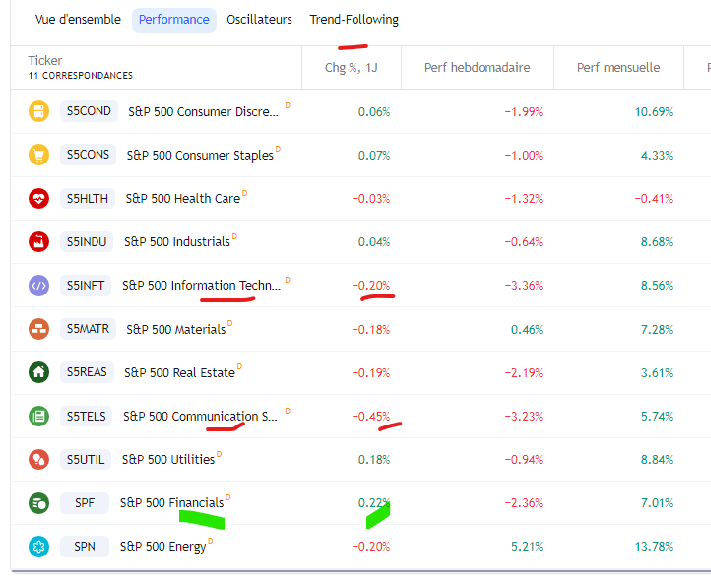Viewport: 711px width, 588px height.
Task: Open S&P 500 Communication S... link
Action: point(200,417)
